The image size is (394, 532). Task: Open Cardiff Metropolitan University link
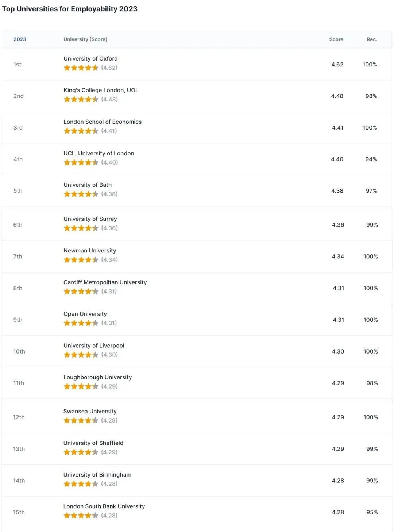click(105, 282)
